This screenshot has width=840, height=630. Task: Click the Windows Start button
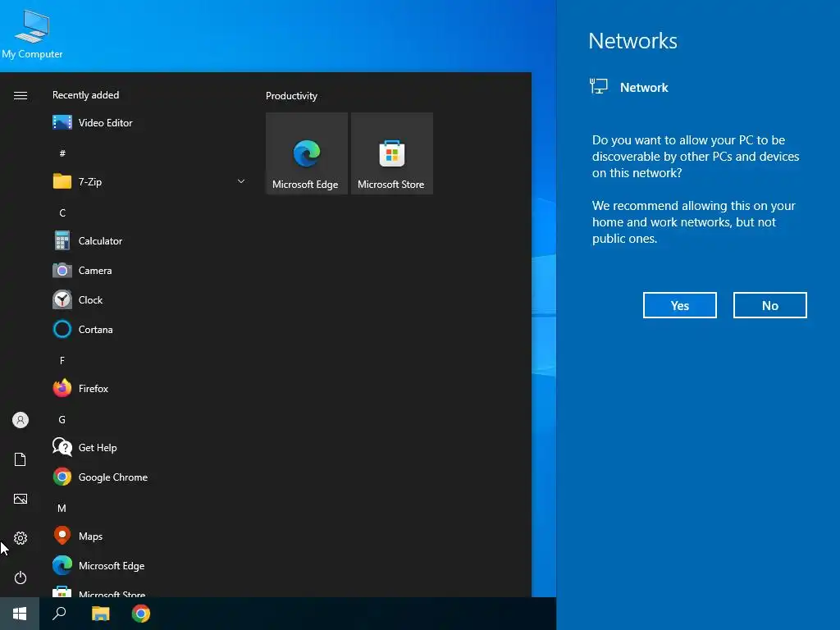point(20,614)
